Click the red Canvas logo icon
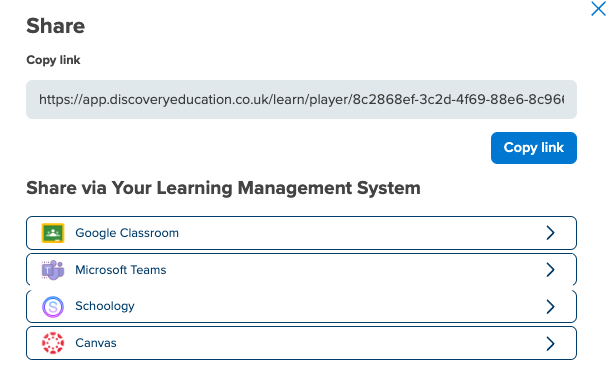 (x=53, y=343)
